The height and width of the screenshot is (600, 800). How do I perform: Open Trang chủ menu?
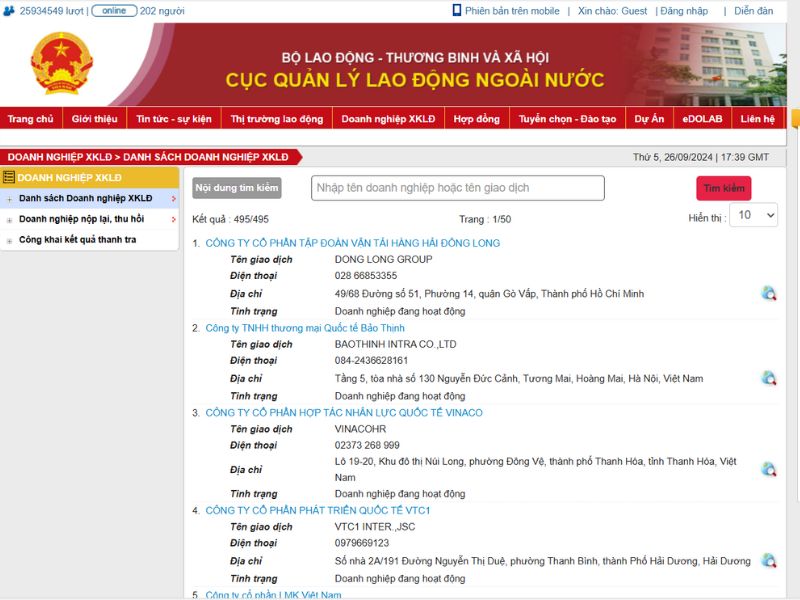31,119
